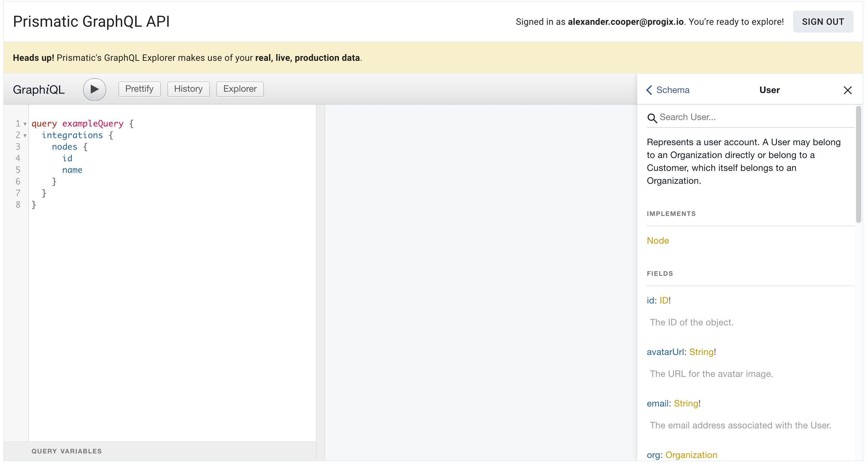Screen dimensions: 868x466
Task: Collapse the integrations block fold arrow
Action: (25, 135)
